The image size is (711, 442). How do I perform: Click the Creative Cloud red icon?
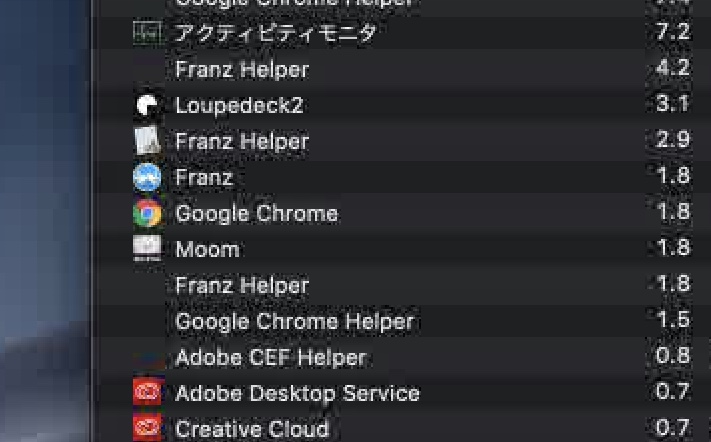[147, 428]
